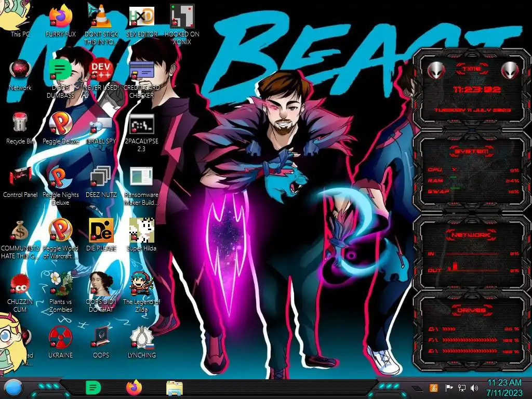Open the F:\ drive entry in widget
Viewport: 532px width, 399px height.
point(473,340)
